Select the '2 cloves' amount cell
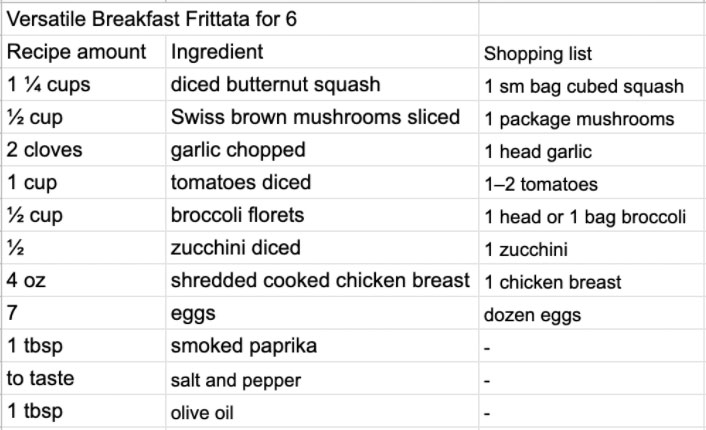Screen dimensions: 706x430 [84, 150]
